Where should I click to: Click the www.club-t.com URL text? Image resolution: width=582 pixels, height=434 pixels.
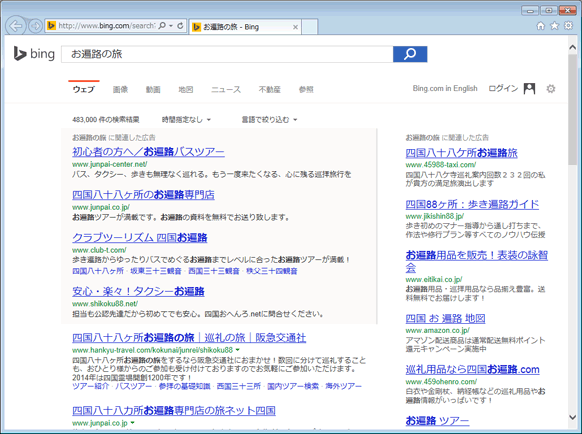[x=99, y=250]
